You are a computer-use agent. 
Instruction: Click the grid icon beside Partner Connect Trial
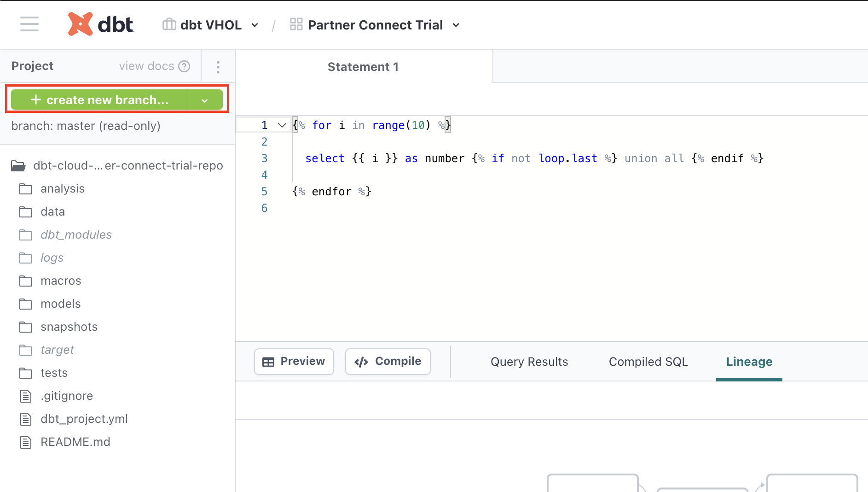click(296, 24)
